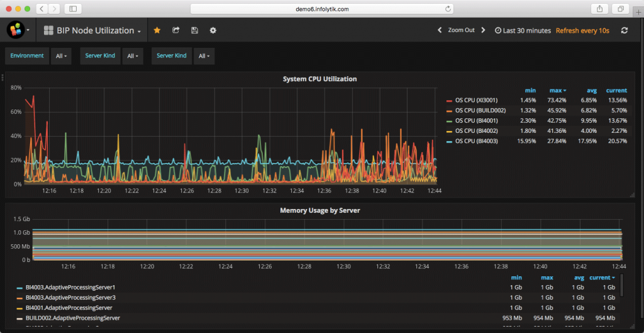Click the share dashboard icon
The width and height of the screenshot is (644, 333).
pyautogui.click(x=175, y=30)
